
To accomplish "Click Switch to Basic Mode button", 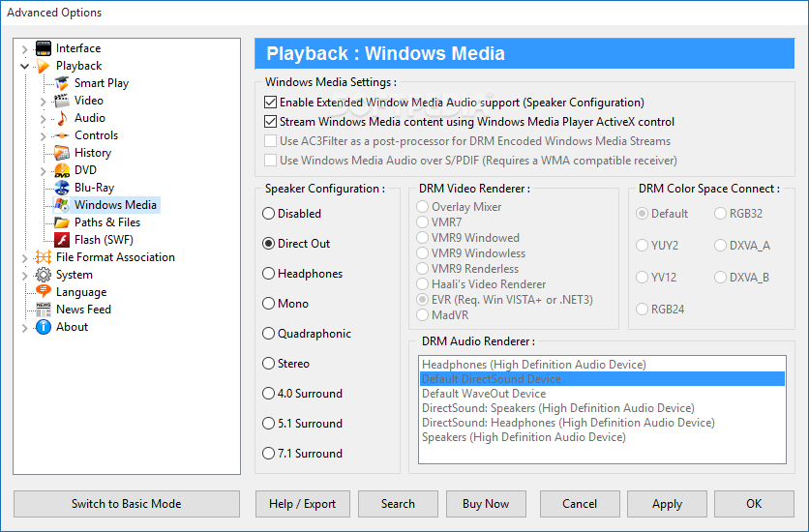I will pyautogui.click(x=127, y=504).
